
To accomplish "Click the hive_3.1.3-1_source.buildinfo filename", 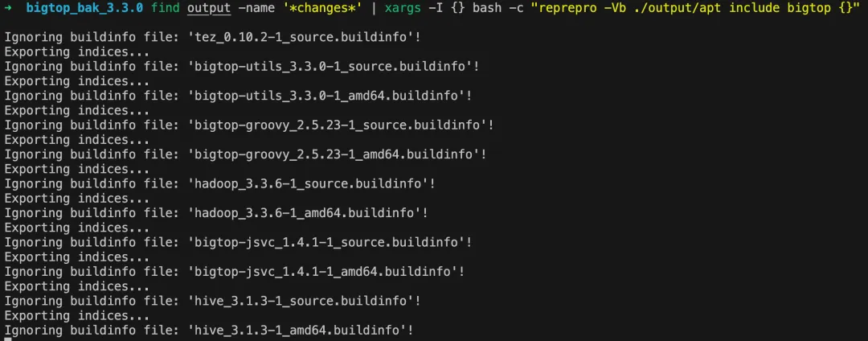I will click(304, 301).
